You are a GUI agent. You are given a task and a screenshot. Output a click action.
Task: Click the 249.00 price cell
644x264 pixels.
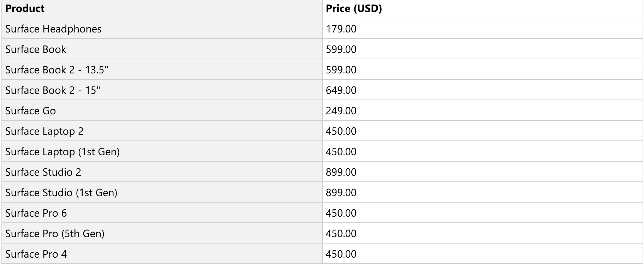(483, 110)
